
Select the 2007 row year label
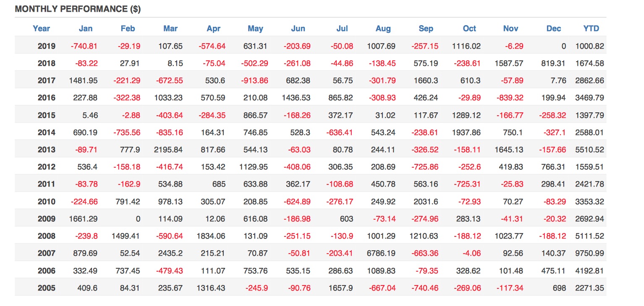(x=46, y=254)
